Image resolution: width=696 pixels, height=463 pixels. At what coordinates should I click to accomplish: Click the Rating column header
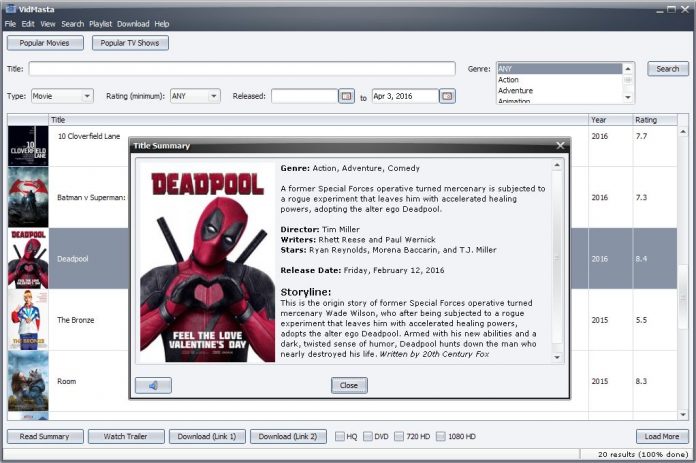[655, 120]
